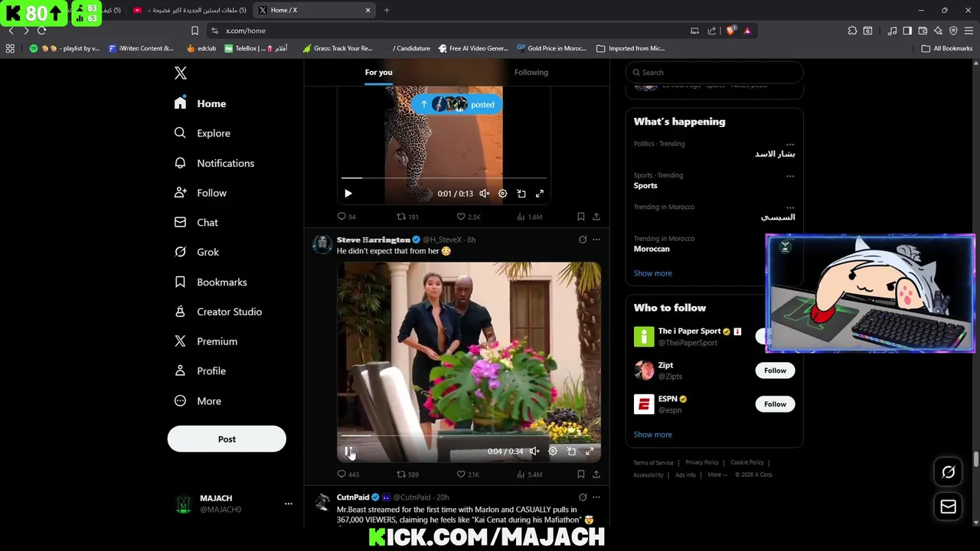980x551 pixels.
Task: Open the floating messages envelope button
Action: click(x=949, y=507)
